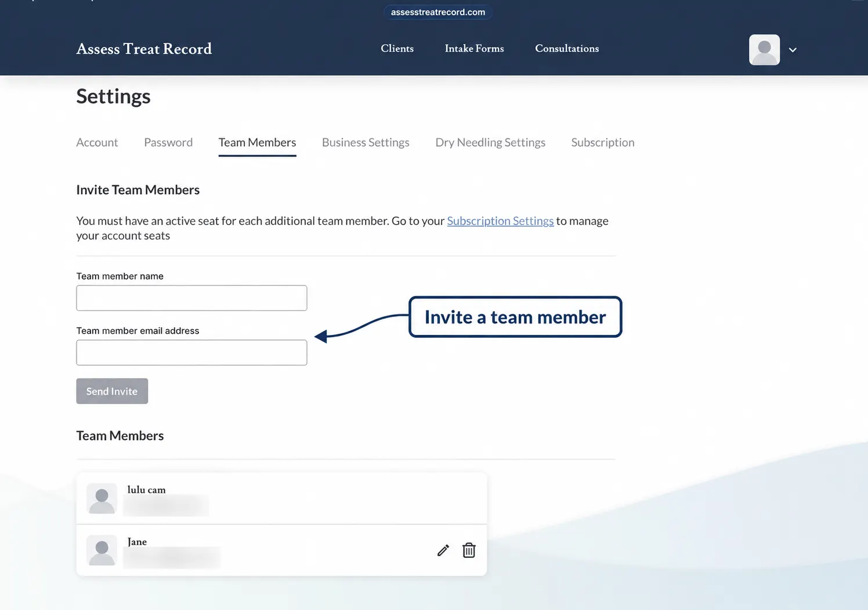Open the Clients menu

tap(397, 49)
